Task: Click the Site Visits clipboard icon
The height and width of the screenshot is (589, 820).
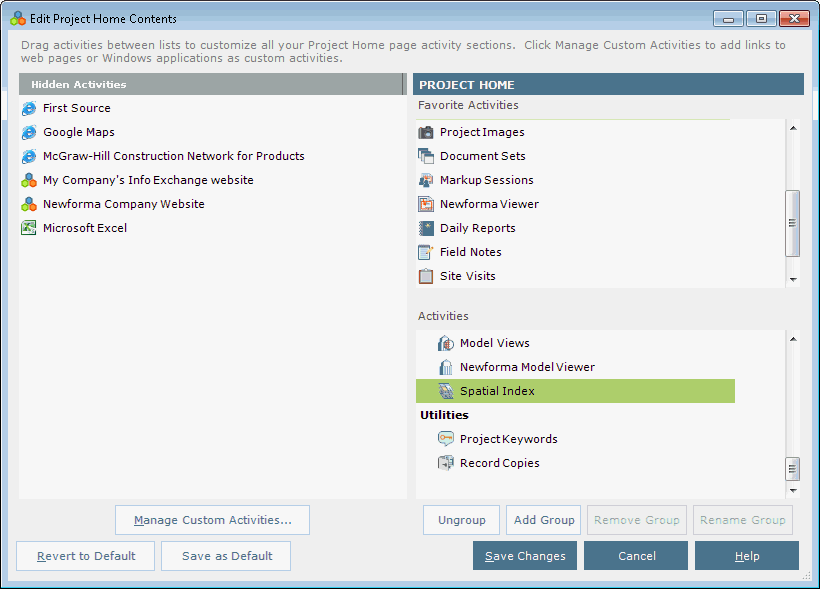Action: (x=426, y=276)
